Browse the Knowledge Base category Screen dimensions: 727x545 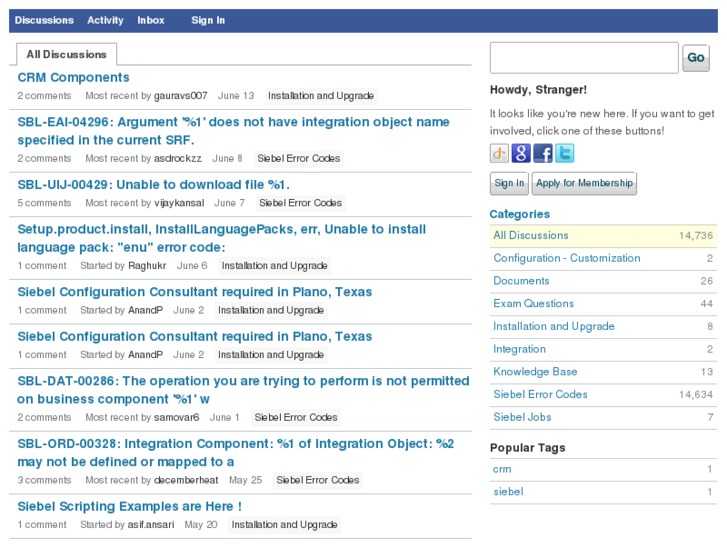(535, 372)
